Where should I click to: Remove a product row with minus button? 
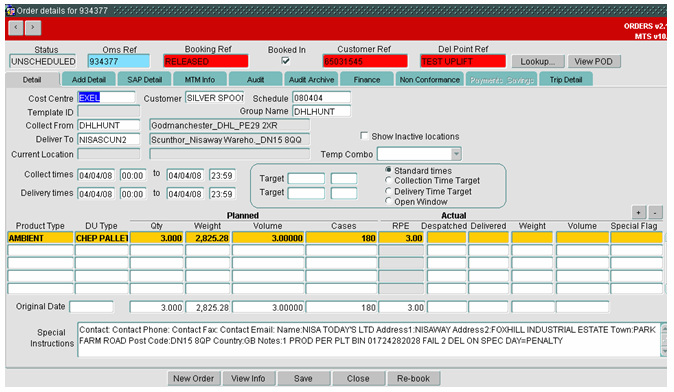(655, 212)
